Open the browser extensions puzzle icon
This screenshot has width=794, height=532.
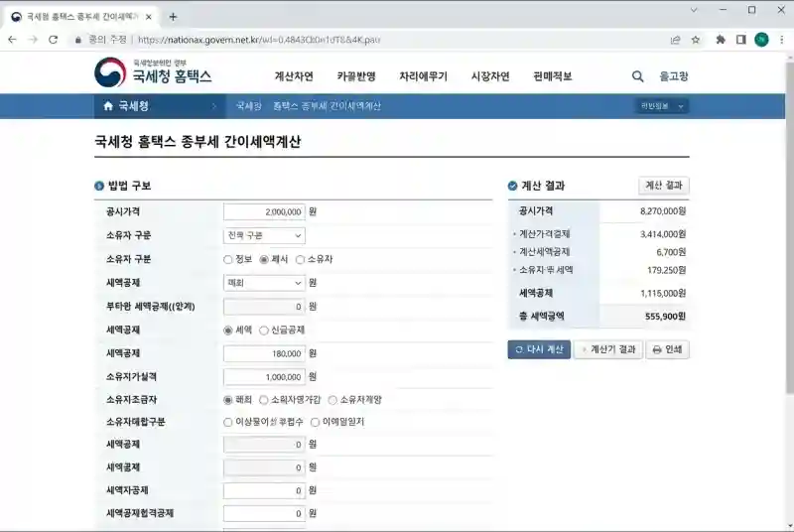[x=721, y=40]
